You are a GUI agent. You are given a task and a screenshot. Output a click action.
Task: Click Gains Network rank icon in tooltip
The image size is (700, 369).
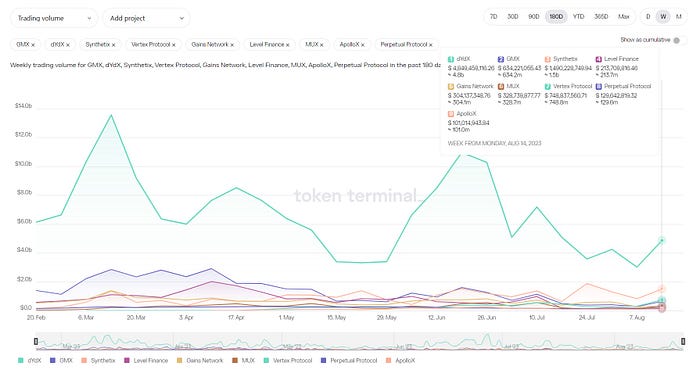pyautogui.click(x=451, y=87)
